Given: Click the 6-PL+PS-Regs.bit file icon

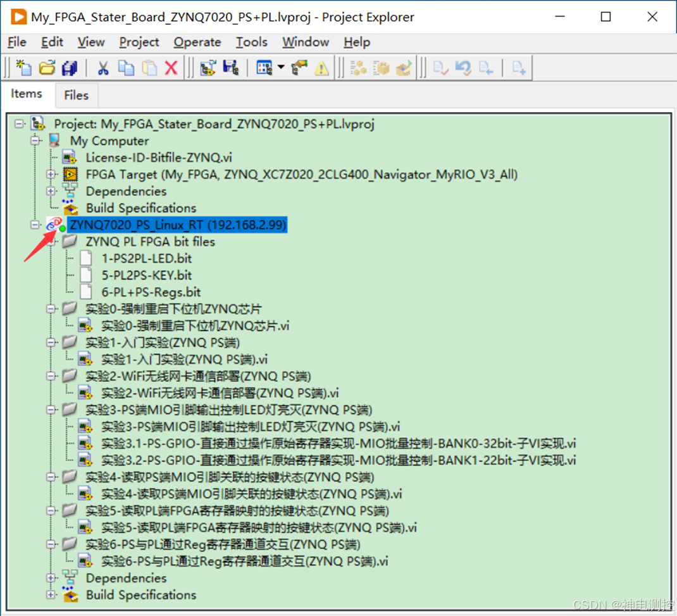Looking at the screenshot, I should coord(86,292).
